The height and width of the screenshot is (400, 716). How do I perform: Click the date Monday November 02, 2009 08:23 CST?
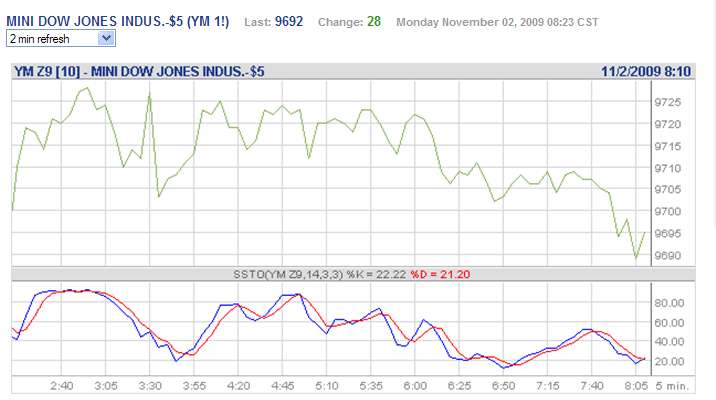pyautogui.click(x=497, y=22)
